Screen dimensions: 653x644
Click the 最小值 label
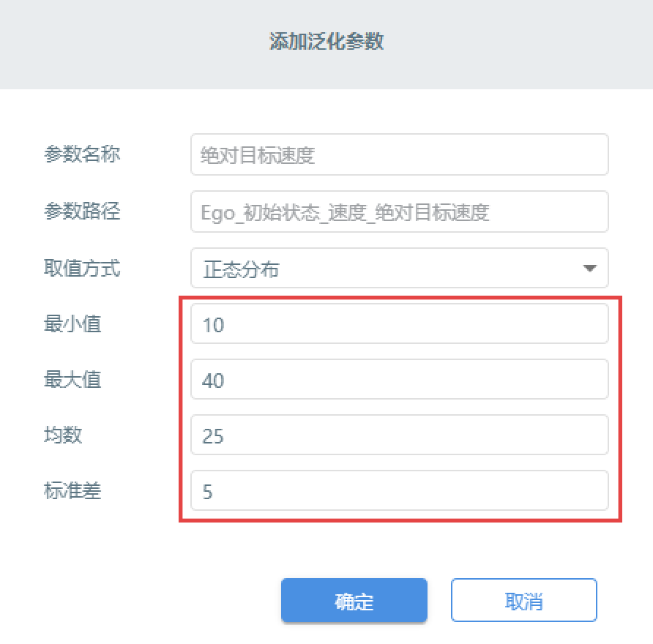pos(72,324)
